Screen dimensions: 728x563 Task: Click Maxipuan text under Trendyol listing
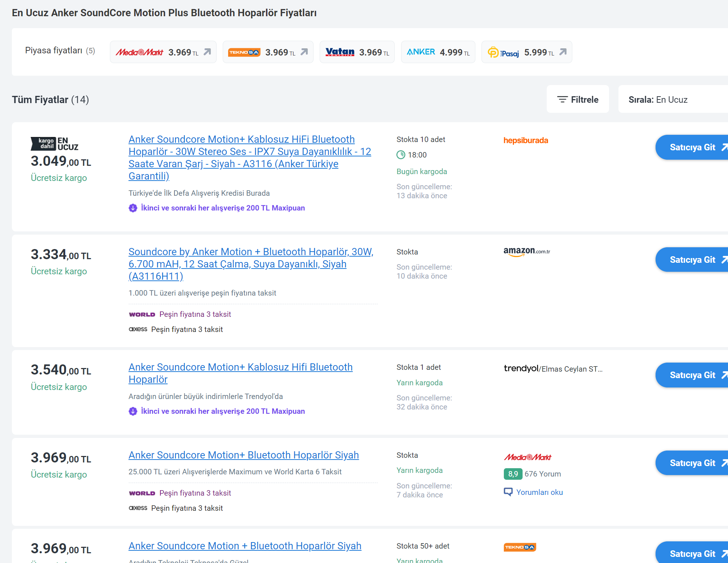(x=223, y=411)
